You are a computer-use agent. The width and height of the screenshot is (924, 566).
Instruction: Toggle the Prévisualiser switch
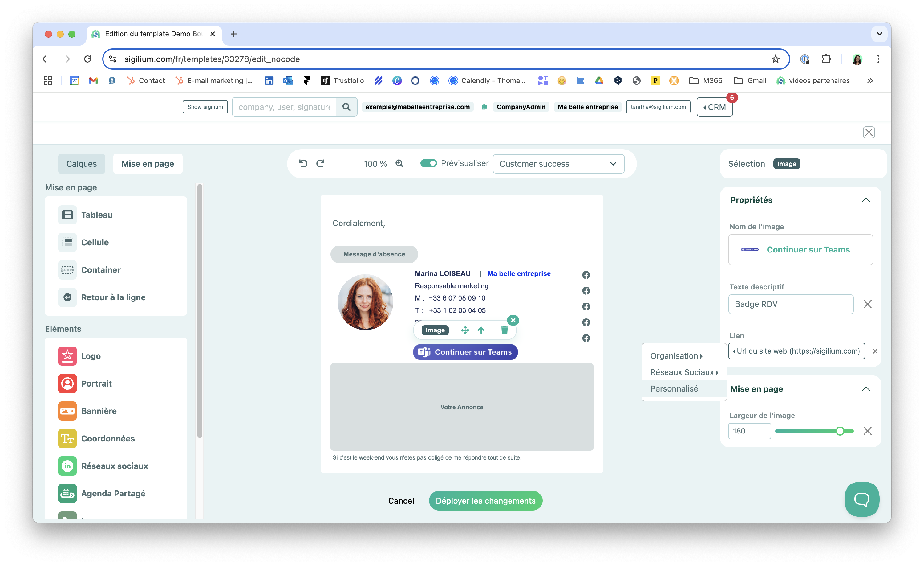[x=428, y=164]
